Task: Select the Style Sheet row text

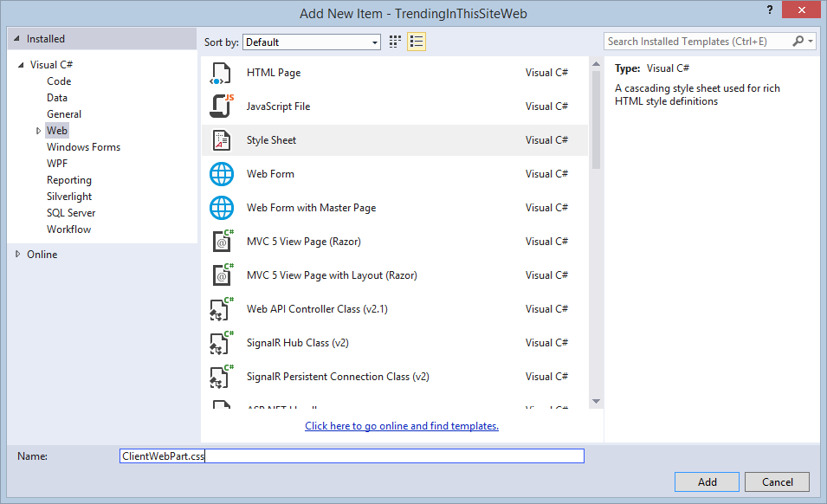Action: 272,140
